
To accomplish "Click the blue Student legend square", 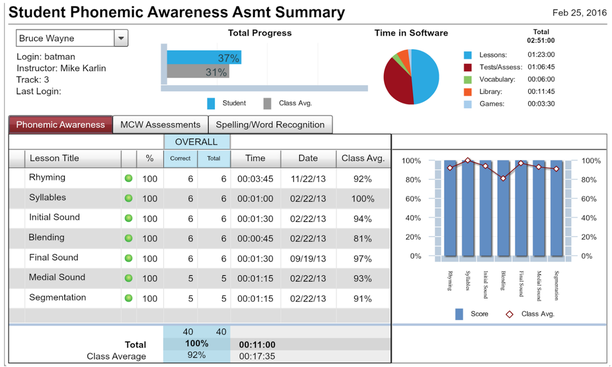I will coord(211,103).
